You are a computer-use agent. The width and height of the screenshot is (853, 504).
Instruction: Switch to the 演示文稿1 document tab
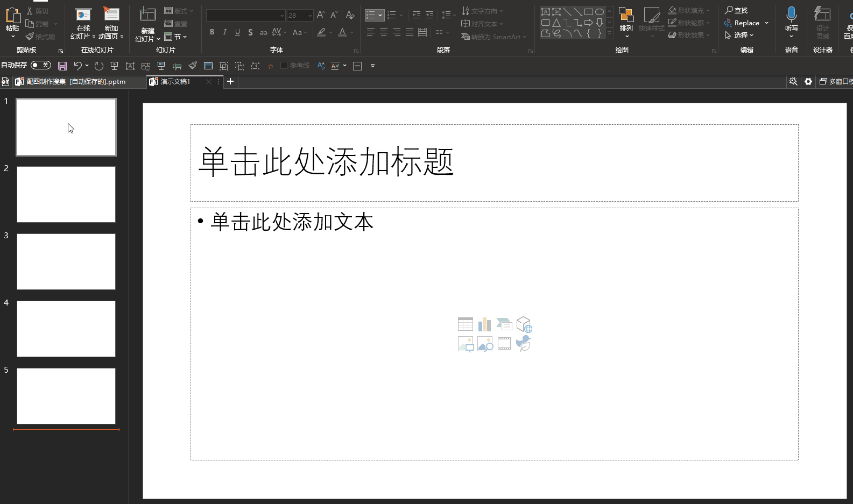[175, 82]
